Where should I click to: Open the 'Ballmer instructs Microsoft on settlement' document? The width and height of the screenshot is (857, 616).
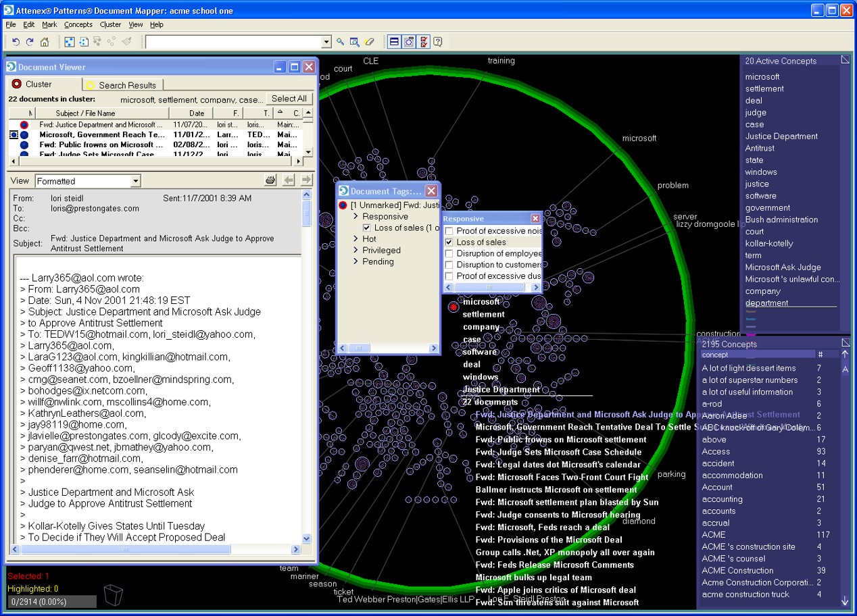click(x=556, y=490)
